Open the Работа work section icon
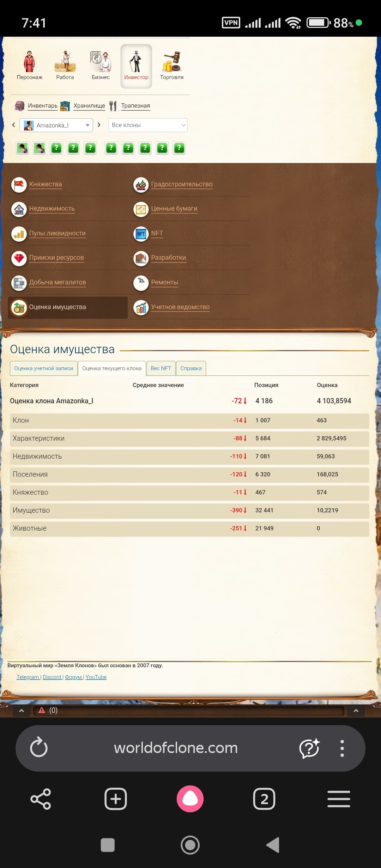The height and width of the screenshot is (868, 381). pyautogui.click(x=65, y=62)
